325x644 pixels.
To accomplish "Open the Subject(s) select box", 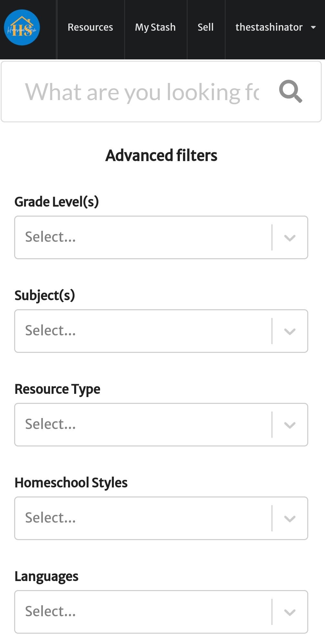I will coord(161,331).
